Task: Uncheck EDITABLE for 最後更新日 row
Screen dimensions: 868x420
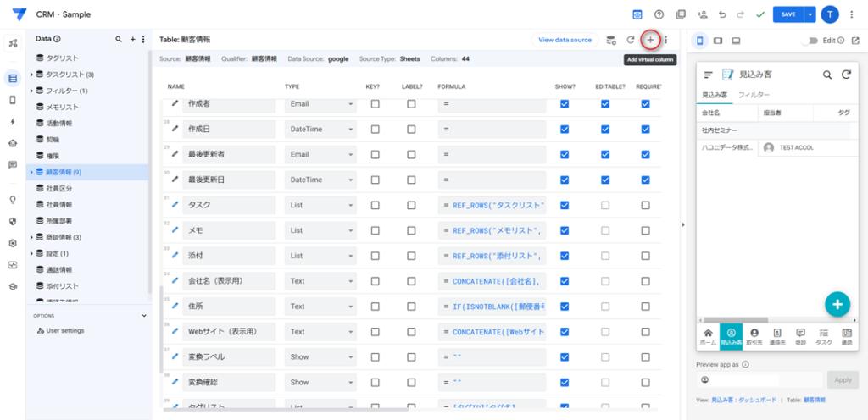Action: pos(605,180)
